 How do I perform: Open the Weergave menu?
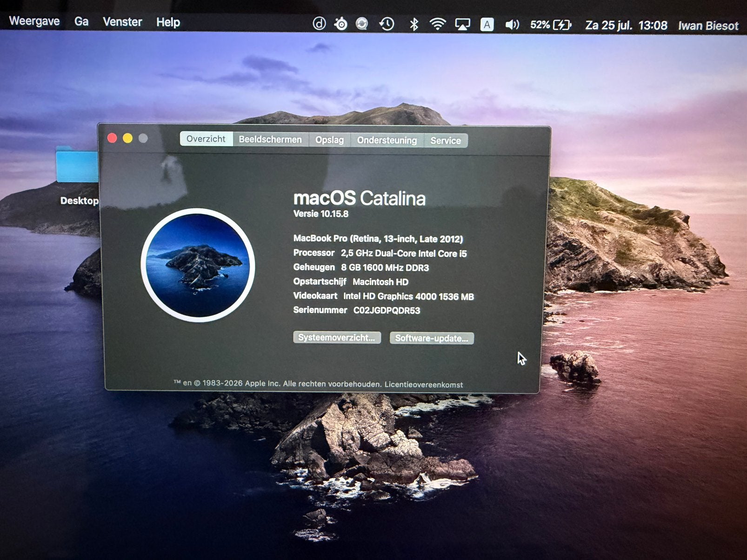pyautogui.click(x=34, y=21)
